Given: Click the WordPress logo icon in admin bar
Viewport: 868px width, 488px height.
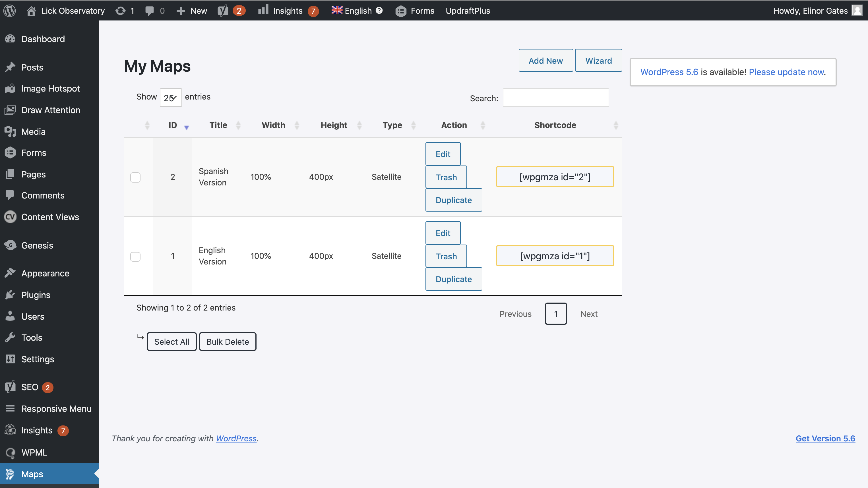Looking at the screenshot, I should click(10, 11).
